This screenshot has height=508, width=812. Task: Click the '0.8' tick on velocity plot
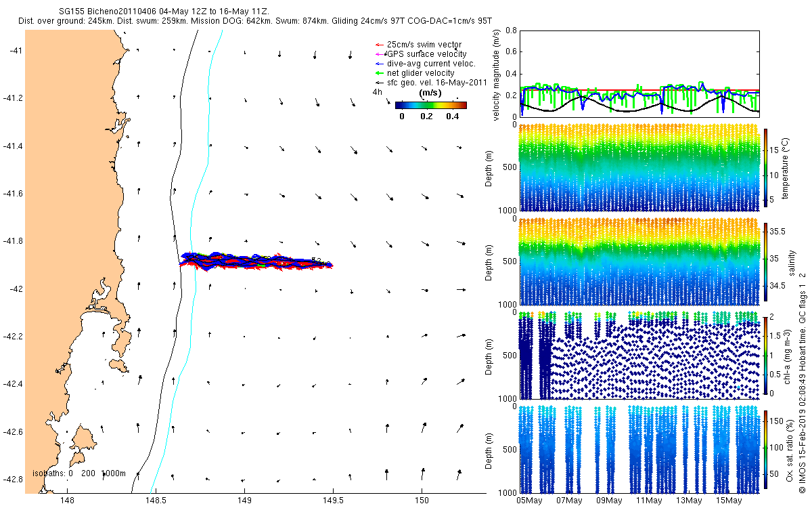510,30
